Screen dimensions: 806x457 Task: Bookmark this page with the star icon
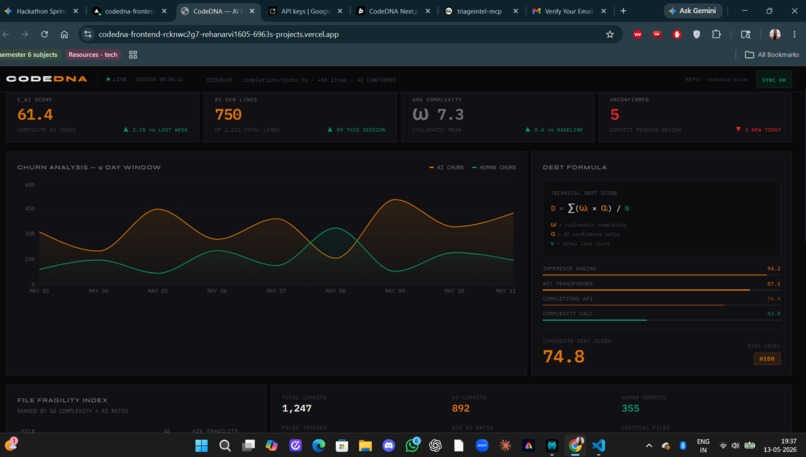(x=610, y=34)
